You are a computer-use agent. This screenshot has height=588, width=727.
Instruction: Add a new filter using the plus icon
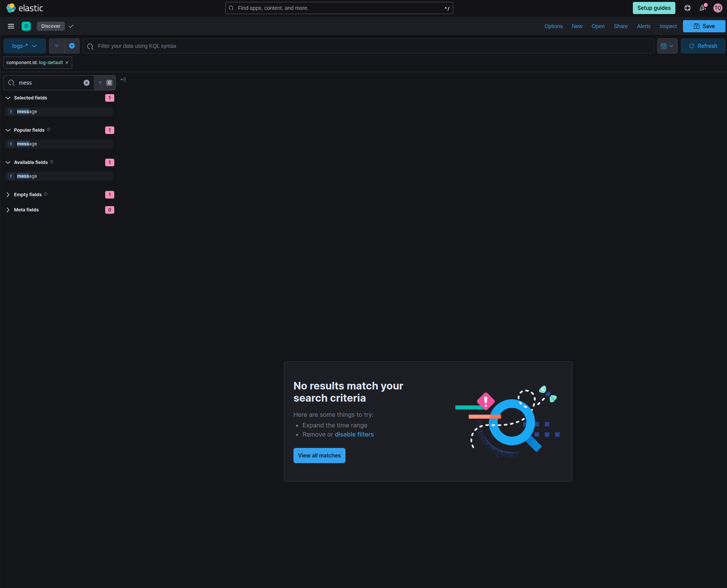click(x=72, y=46)
